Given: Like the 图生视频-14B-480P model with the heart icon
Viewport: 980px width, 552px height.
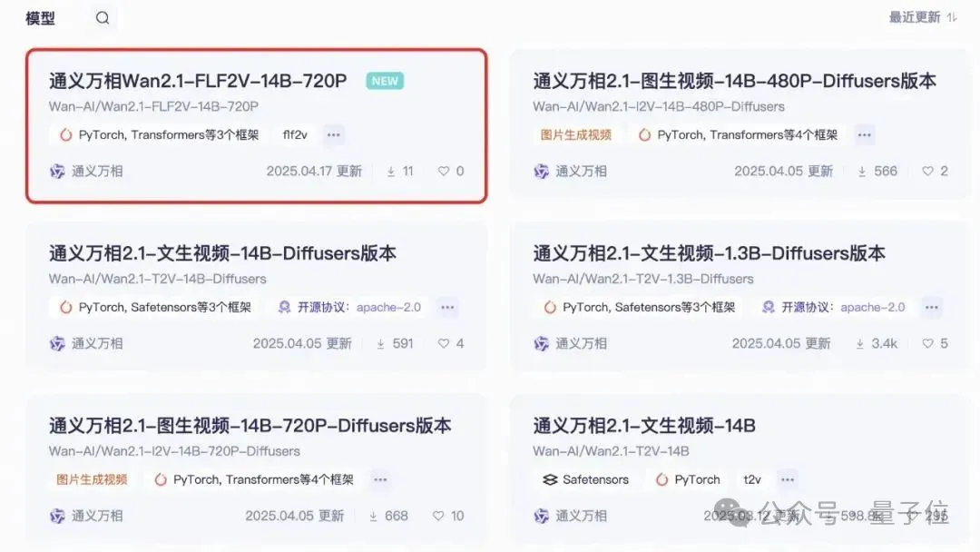Looking at the screenshot, I should coord(927,171).
